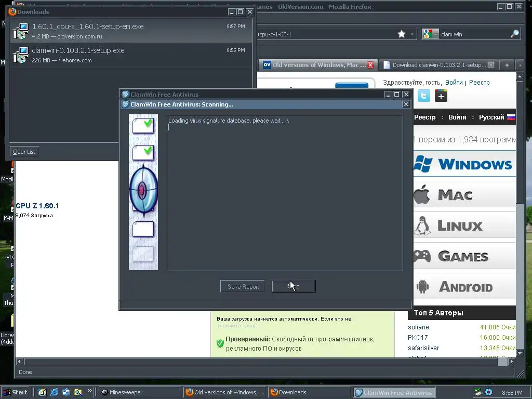Click the greyed Save Report button
The height and width of the screenshot is (399, 532).
click(243, 287)
